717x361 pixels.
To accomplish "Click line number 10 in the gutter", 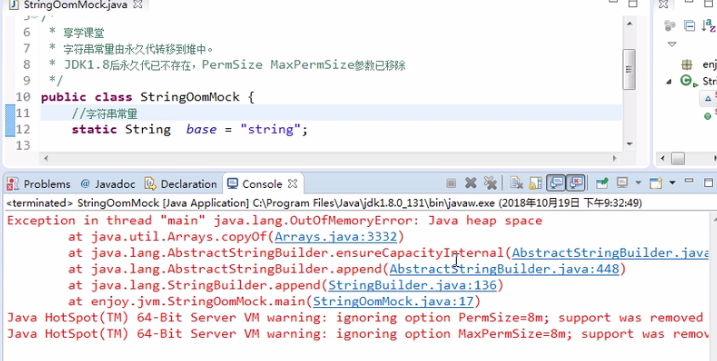I will click(23, 97).
